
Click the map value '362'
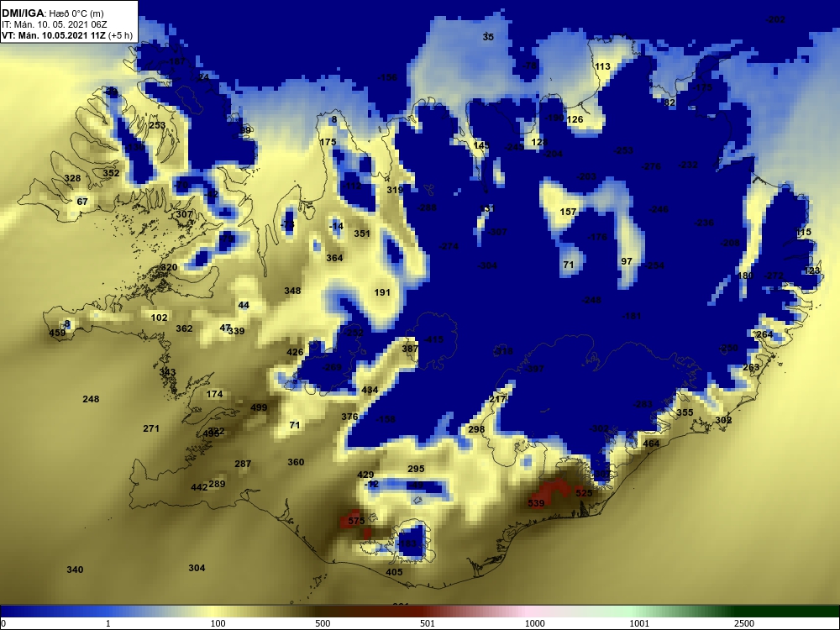184,328
